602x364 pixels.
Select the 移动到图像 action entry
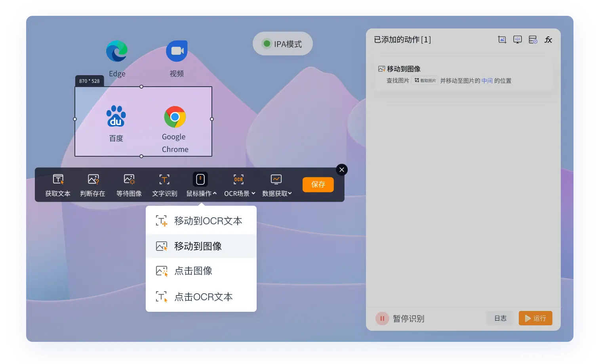click(463, 74)
